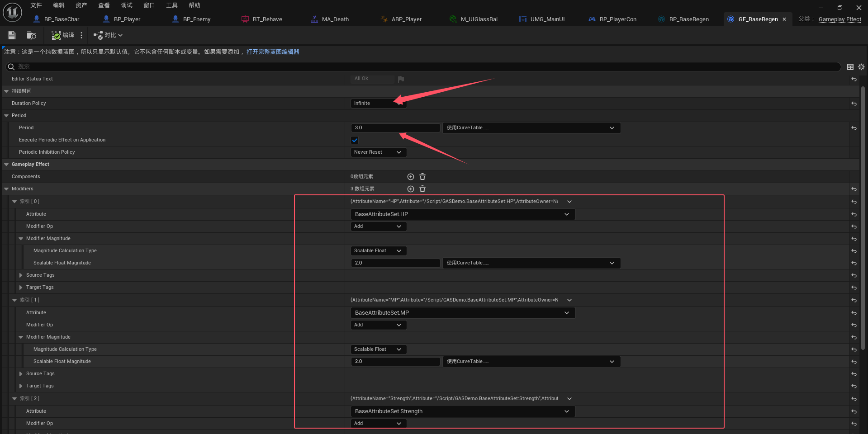Empty the Components array with trash icon
Viewport: 868px width, 434px height.
[x=422, y=177]
